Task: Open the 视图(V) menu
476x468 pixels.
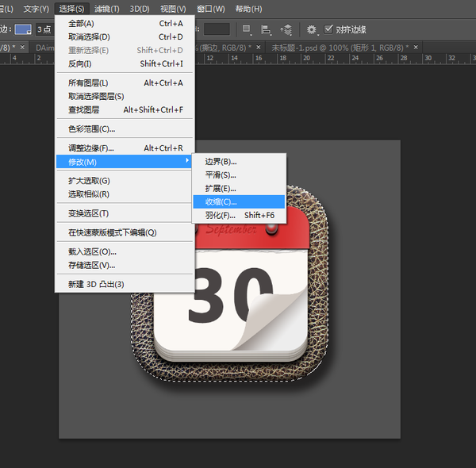Action: tap(173, 9)
